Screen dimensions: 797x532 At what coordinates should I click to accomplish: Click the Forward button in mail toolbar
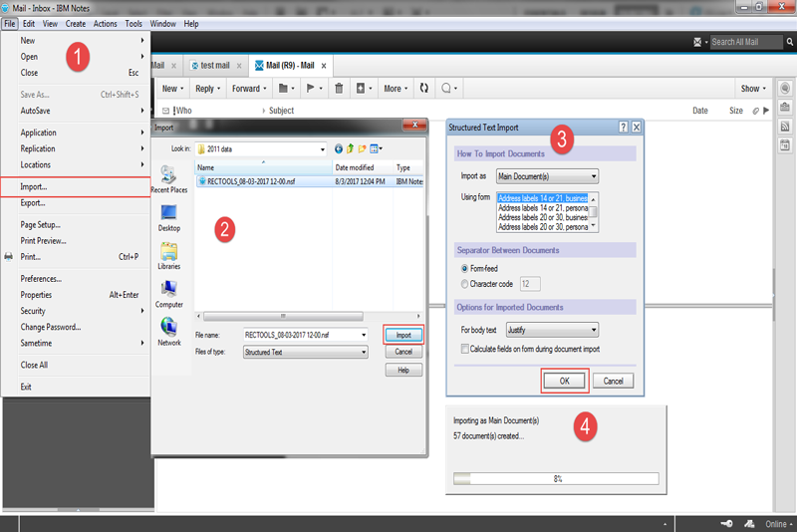[x=249, y=89]
